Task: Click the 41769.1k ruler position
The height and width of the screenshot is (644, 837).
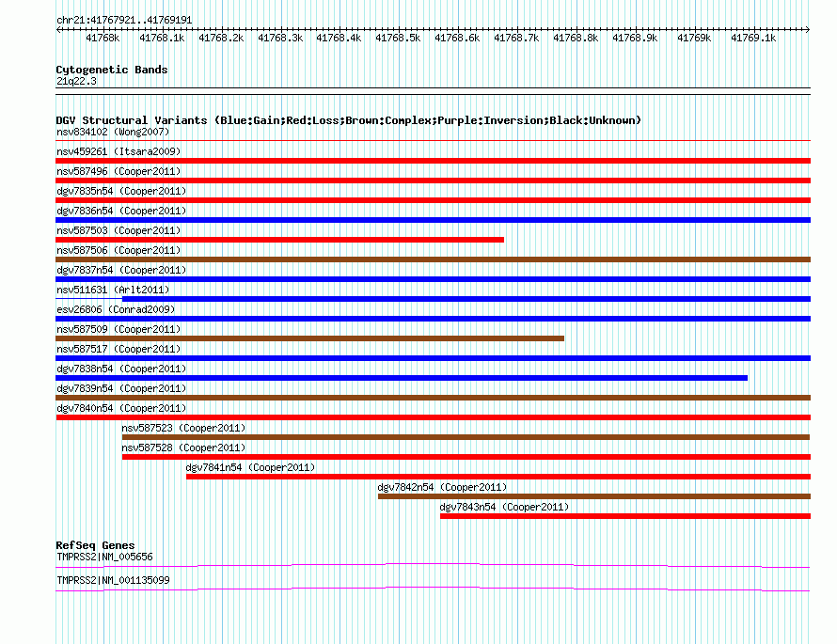Action: pos(753,38)
